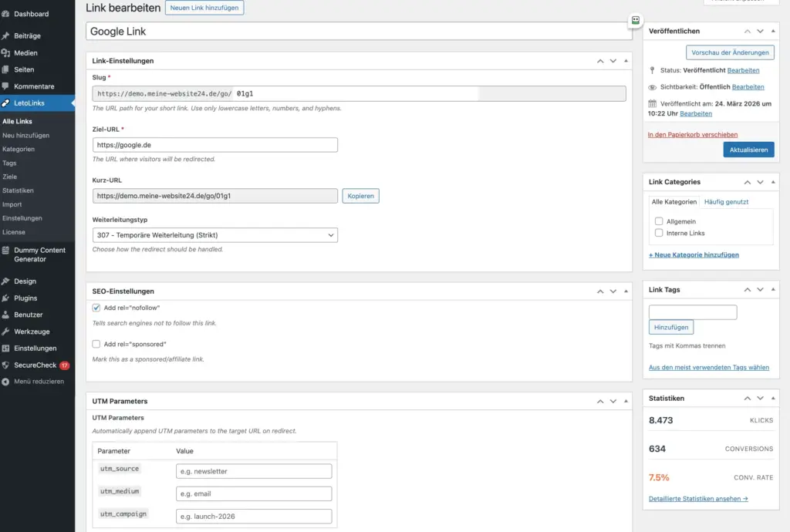Click the Beiträge pin icon
Image resolution: width=790 pixels, height=532 pixels.
[5, 35]
